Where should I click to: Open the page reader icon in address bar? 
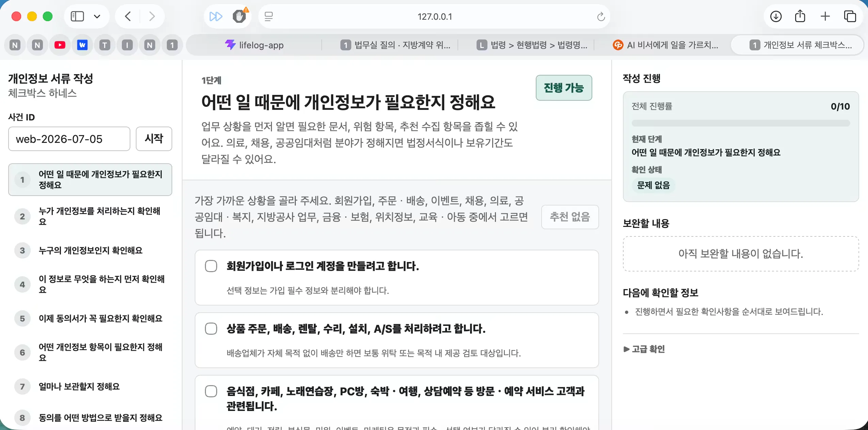click(x=269, y=16)
